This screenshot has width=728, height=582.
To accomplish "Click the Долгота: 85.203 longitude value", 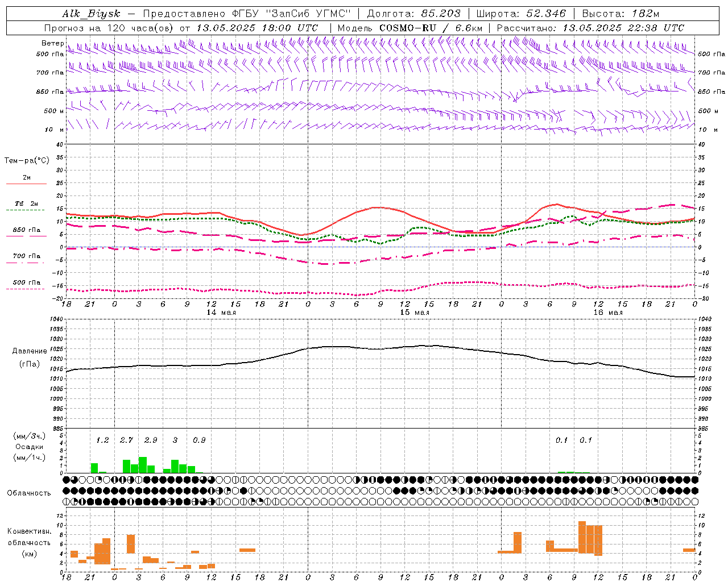I will coord(413,14).
